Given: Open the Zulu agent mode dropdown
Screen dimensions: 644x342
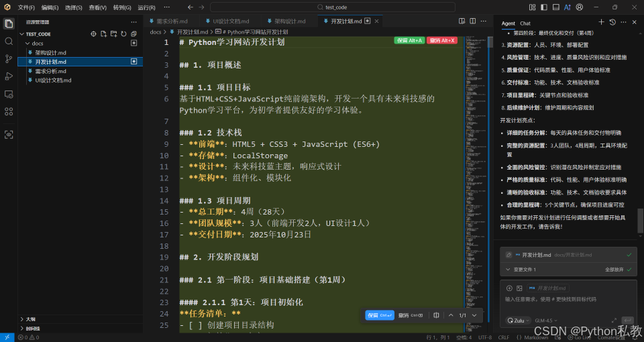Looking at the screenshot, I should 519,321.
